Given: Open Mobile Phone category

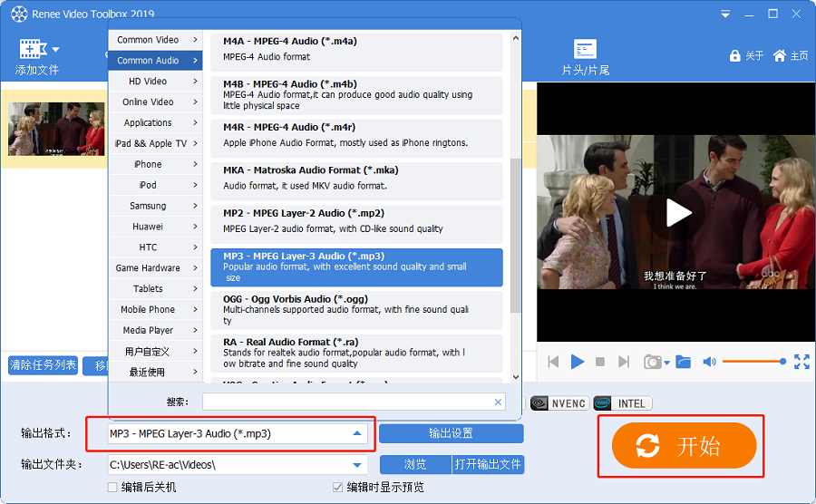Looking at the screenshot, I should 155,309.
